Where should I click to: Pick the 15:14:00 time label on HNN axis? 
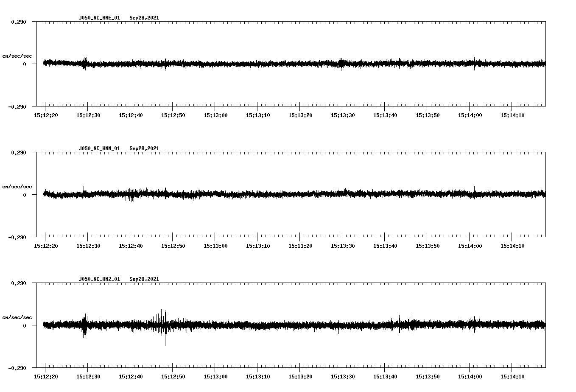coord(470,246)
